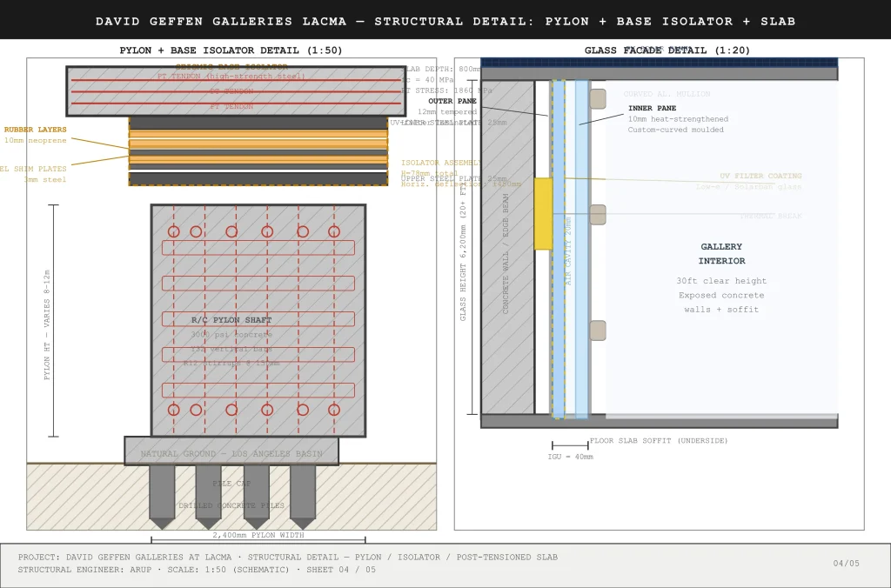The height and width of the screenshot is (588, 891).
Task: Click the 'GALLERY INTERIOR' title
Action: (721, 253)
